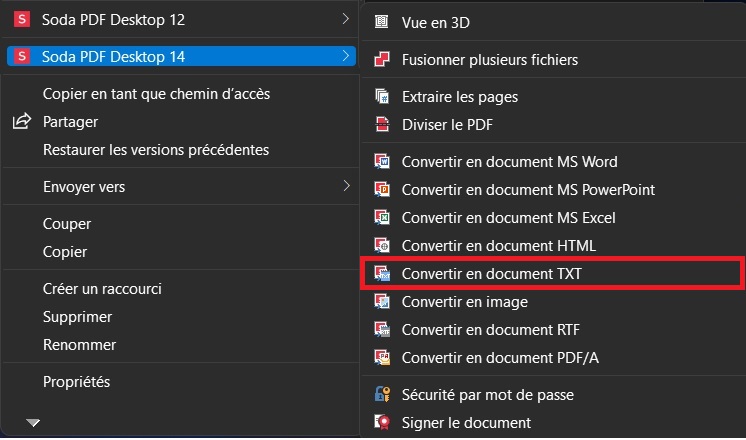Expand Soda PDF Desktop 14 submenu arrow
This screenshot has height=440, width=746.
coord(346,56)
